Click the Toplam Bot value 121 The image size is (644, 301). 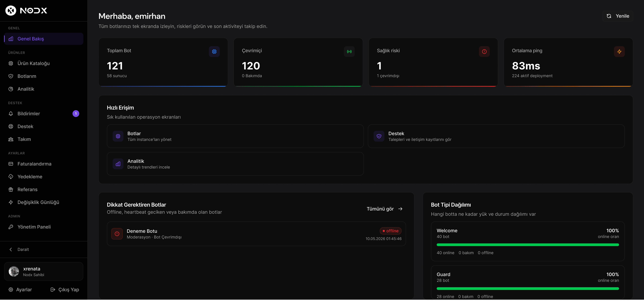pos(115,66)
